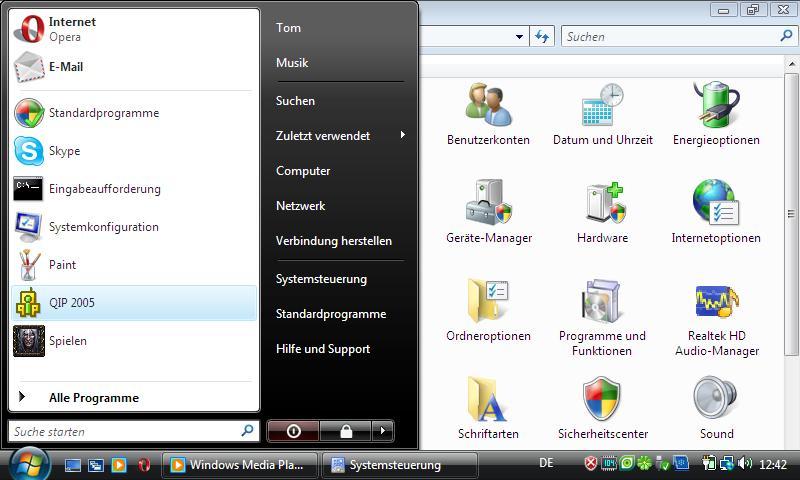Screen dimensions: 800x480
Task: Open Standardprogramme in right dark pane
Action: coord(331,314)
